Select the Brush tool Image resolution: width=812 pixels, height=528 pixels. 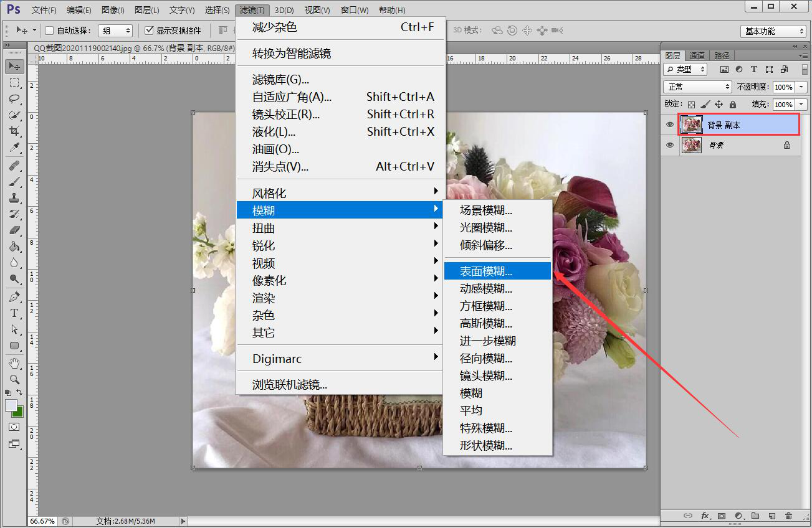pyautogui.click(x=14, y=182)
